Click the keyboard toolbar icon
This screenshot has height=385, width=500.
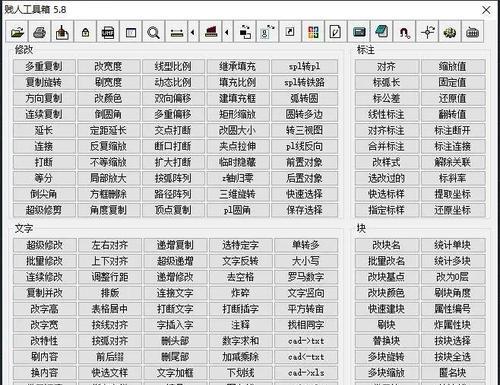(x=472, y=31)
